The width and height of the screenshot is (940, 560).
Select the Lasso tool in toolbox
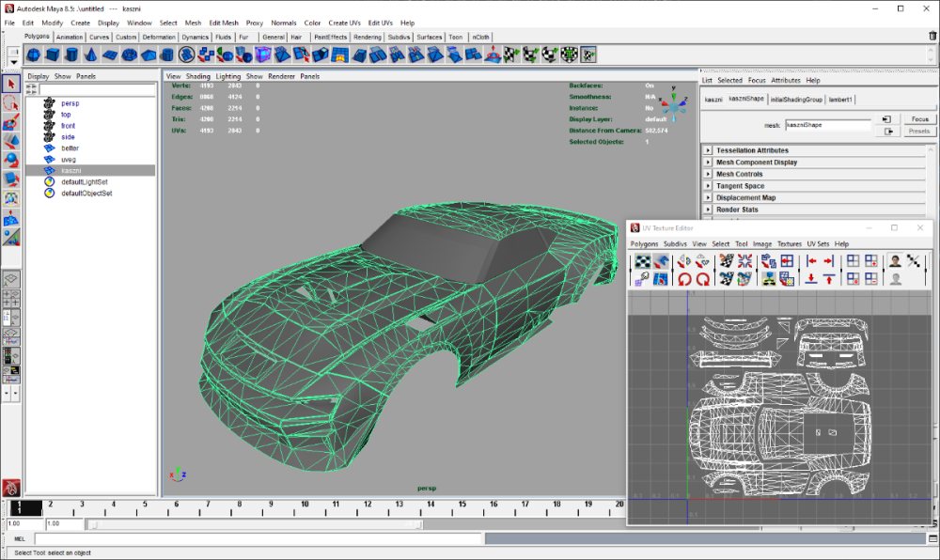[x=10, y=103]
